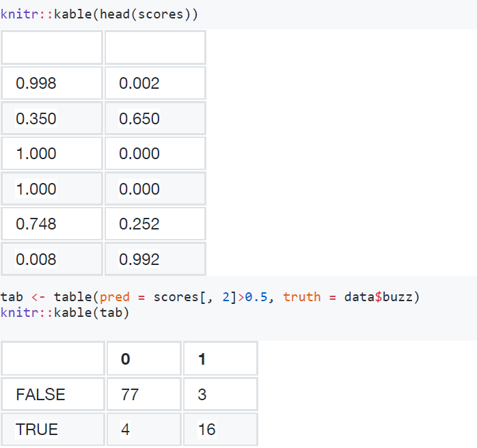
Task: Click the code line knitr::kable(head(scores))
Action: click(x=99, y=14)
